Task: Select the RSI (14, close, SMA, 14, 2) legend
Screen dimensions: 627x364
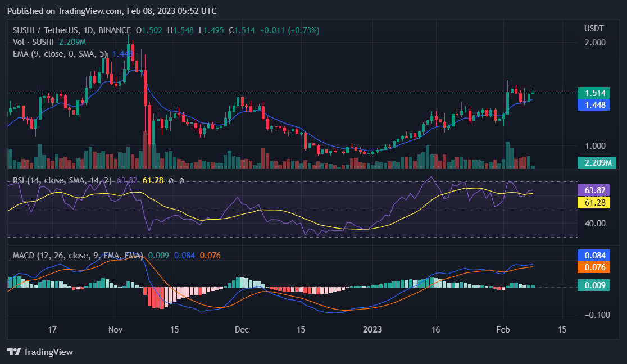Action: tap(62, 180)
